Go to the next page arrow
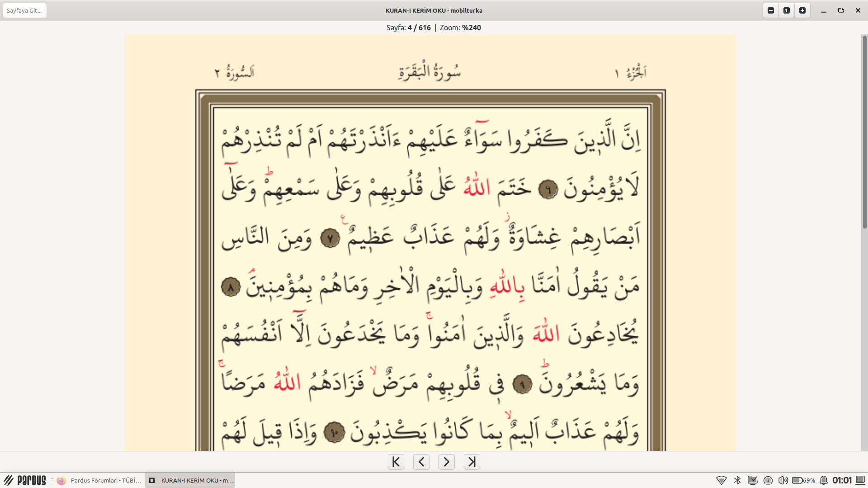 coord(447,462)
